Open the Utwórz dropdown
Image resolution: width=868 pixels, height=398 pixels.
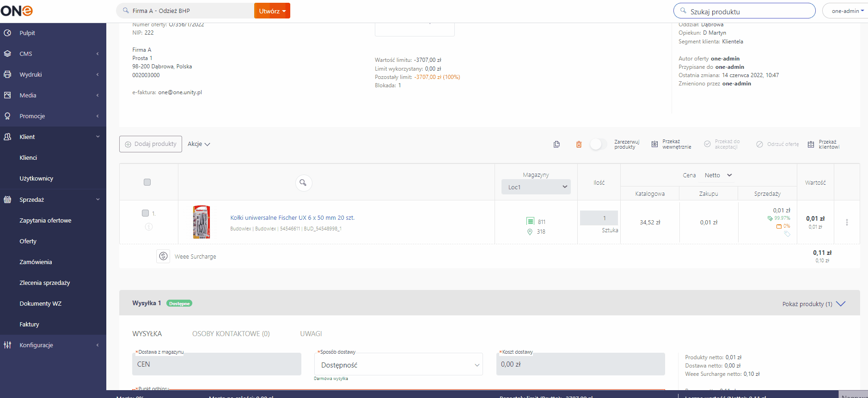click(272, 11)
